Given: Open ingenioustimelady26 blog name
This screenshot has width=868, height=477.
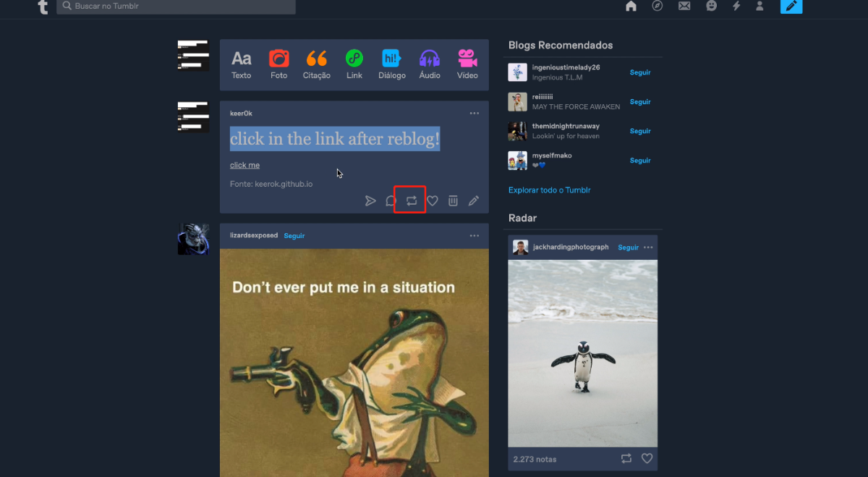Looking at the screenshot, I should point(566,67).
